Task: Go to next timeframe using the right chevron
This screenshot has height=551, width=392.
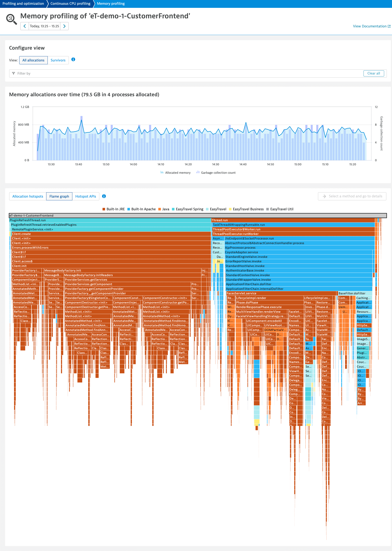Action: pos(64,26)
